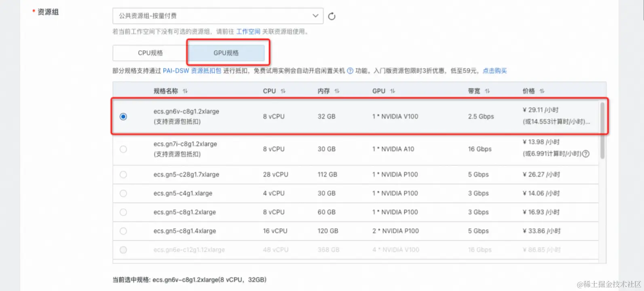Click the 当前选中规格 summary text
The width and height of the screenshot is (644, 291).
click(189, 280)
